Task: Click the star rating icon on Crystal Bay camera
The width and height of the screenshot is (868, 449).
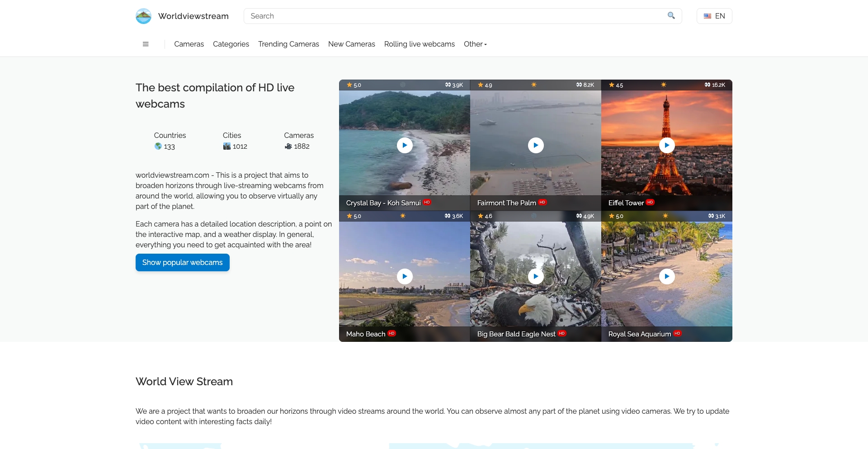Action: click(x=349, y=85)
